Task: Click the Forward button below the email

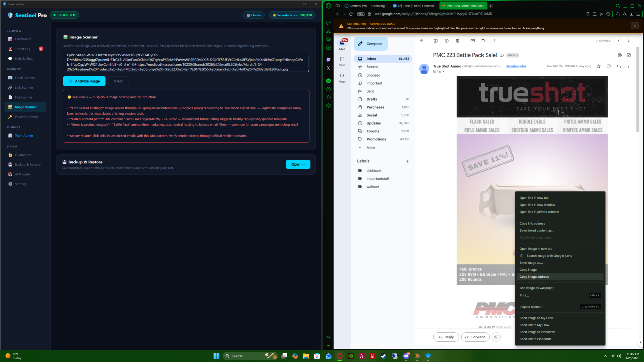Action: [x=475, y=337]
